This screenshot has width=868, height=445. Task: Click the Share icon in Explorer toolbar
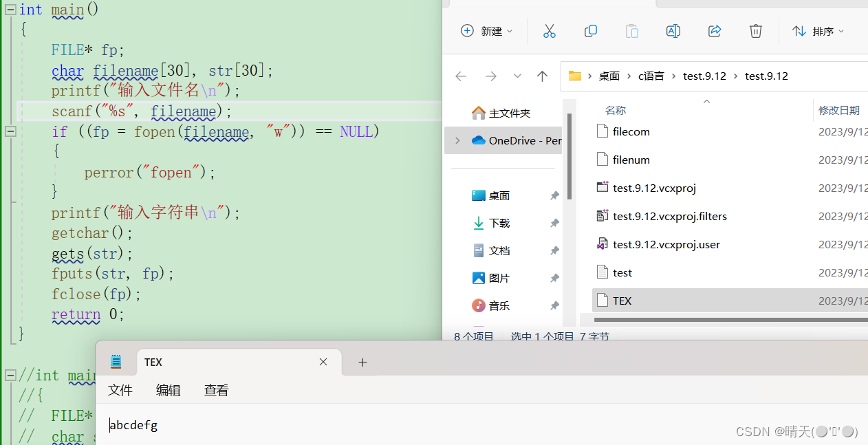[715, 31]
